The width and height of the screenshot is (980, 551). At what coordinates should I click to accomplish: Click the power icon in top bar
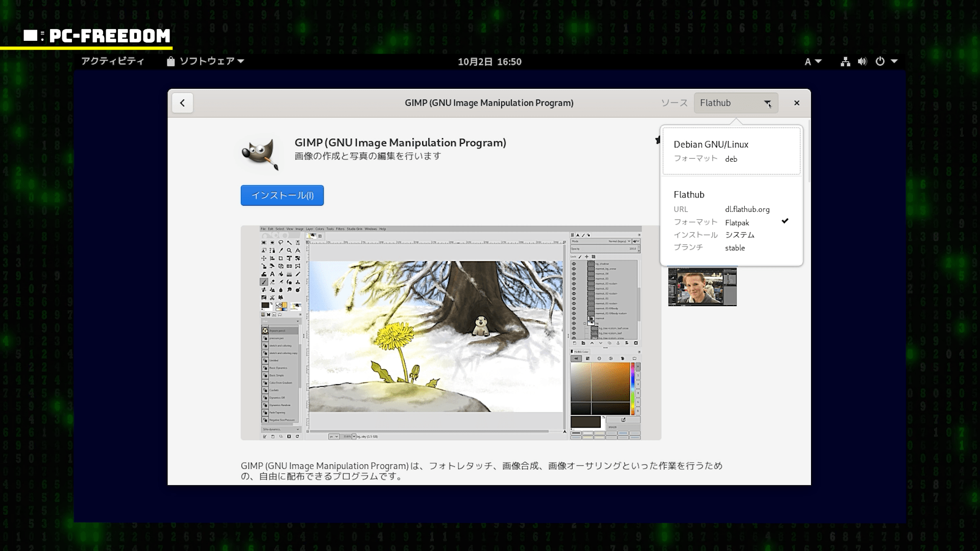(880, 62)
